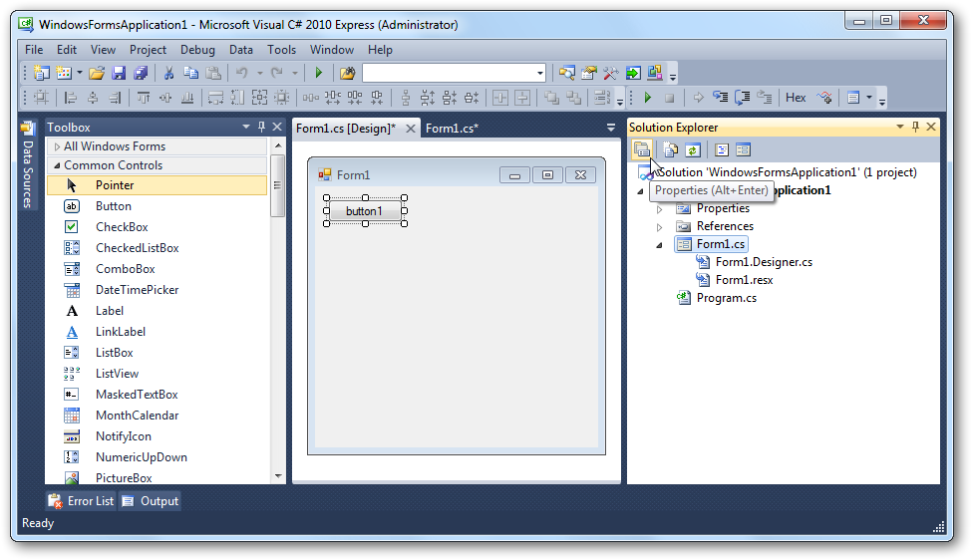Select Program.cs in Solution Explorer
This screenshot has height=560, width=972.
726,298
